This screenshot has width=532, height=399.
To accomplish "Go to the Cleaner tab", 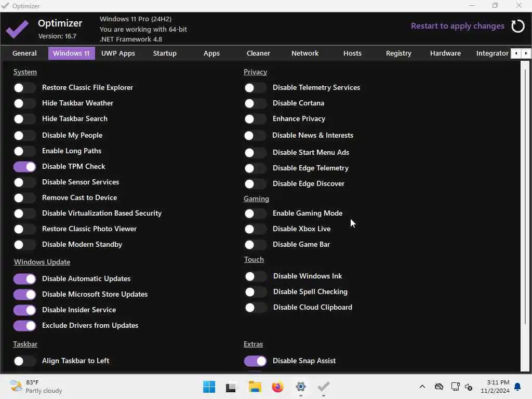I will tap(258, 54).
